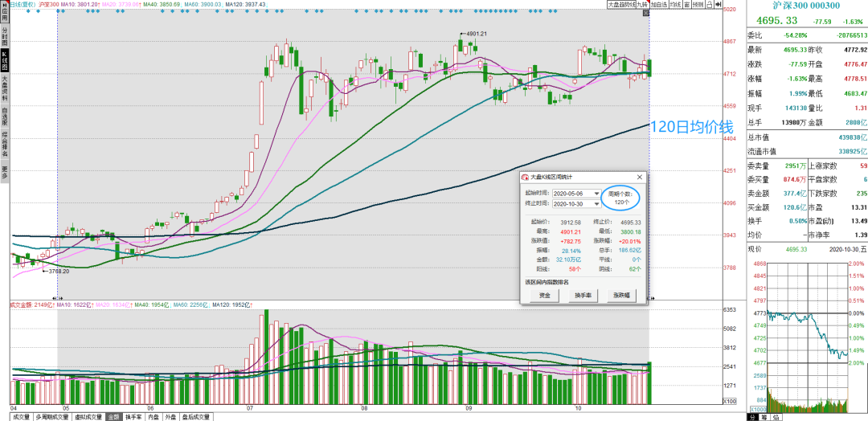
Task: Open the 分时图 sidebar tab
Action: (x=4, y=36)
